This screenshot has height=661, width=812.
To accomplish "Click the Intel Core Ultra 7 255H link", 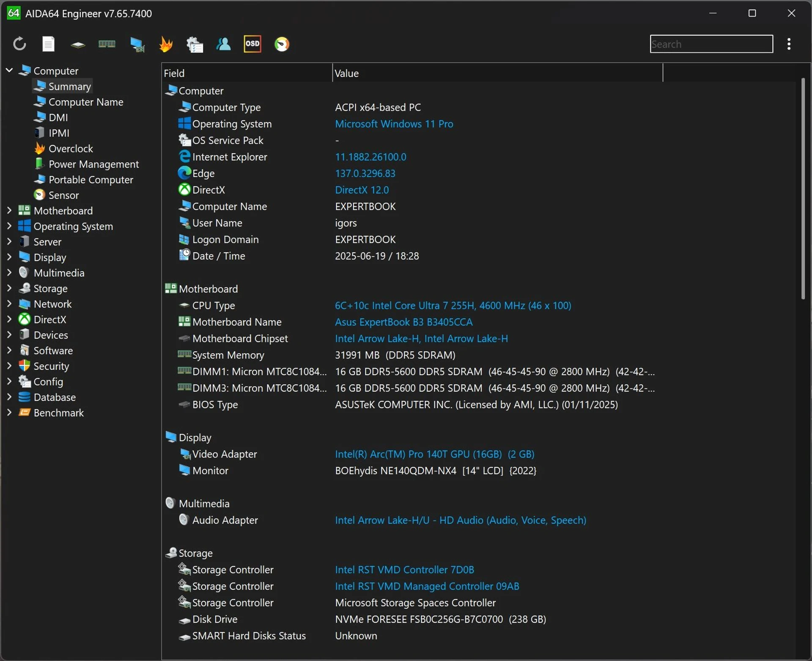I will click(453, 305).
